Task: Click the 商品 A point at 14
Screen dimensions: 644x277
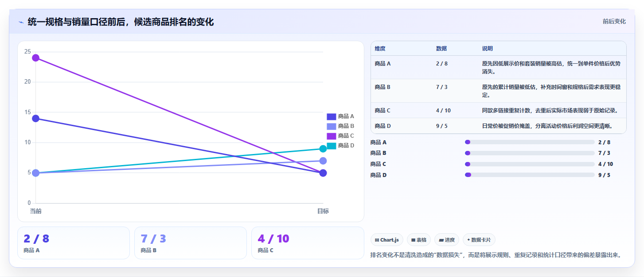Action: pyautogui.click(x=36, y=119)
